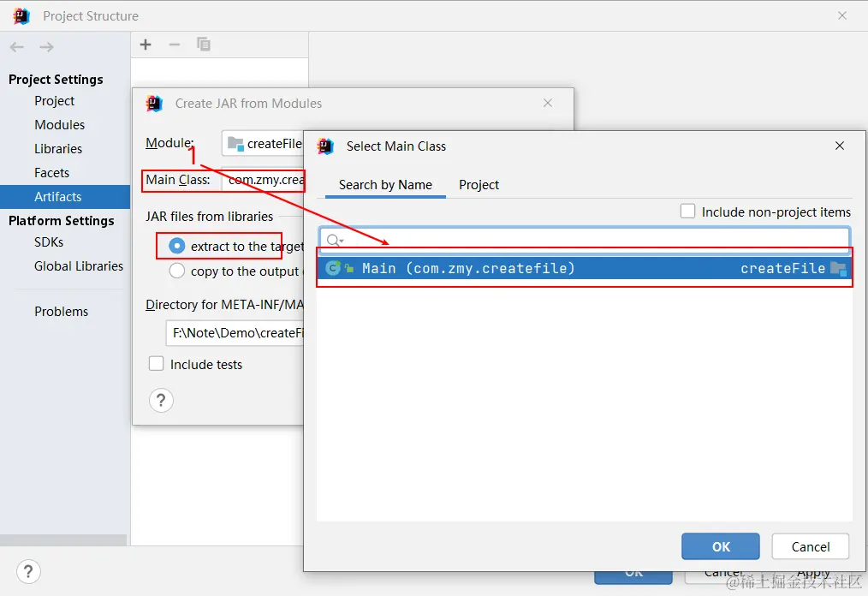Click the Back navigation arrow in Project Structure
The height and width of the screenshot is (596, 868).
pos(17,47)
